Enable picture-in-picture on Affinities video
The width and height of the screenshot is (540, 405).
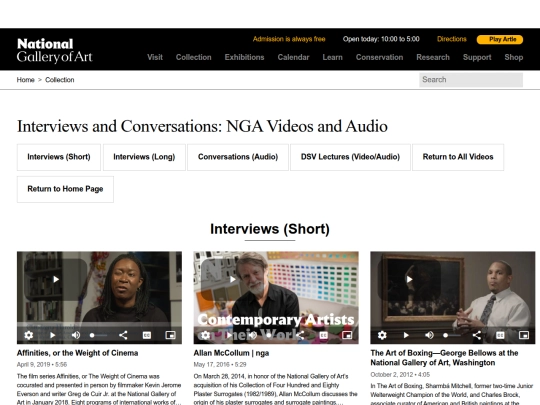point(170,335)
